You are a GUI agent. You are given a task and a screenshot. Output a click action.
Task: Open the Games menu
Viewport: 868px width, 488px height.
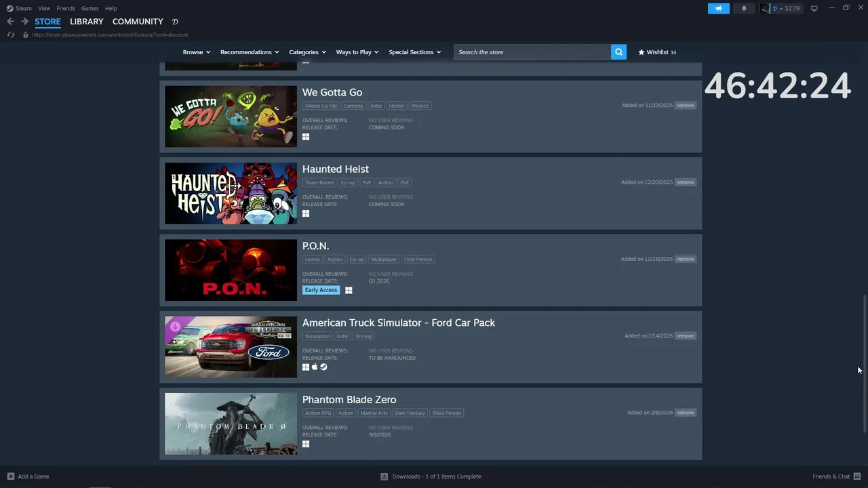tap(90, 8)
